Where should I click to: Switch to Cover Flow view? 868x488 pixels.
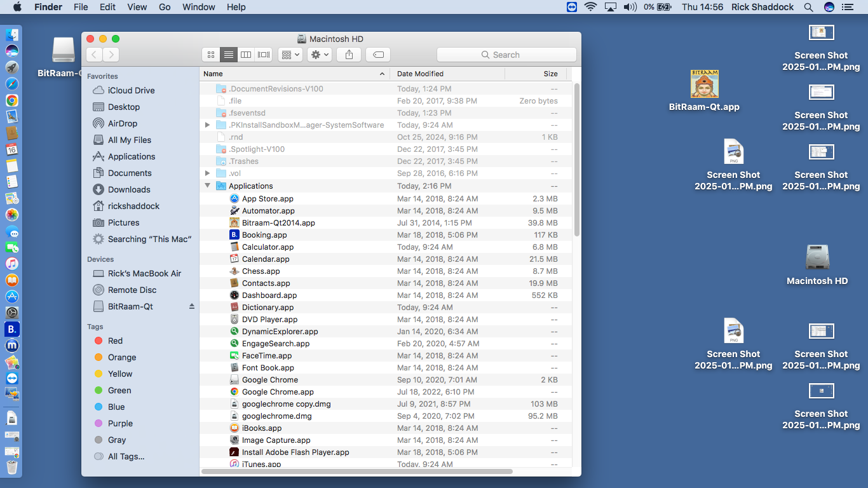click(x=264, y=55)
